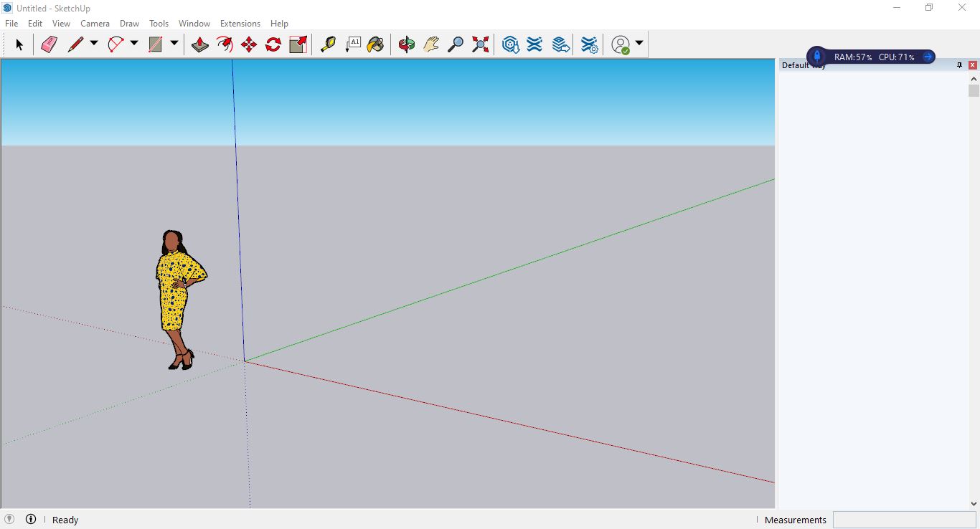Screen dimensions: 980x529
Task: Click the model info credits status icon
Action: click(31, 519)
